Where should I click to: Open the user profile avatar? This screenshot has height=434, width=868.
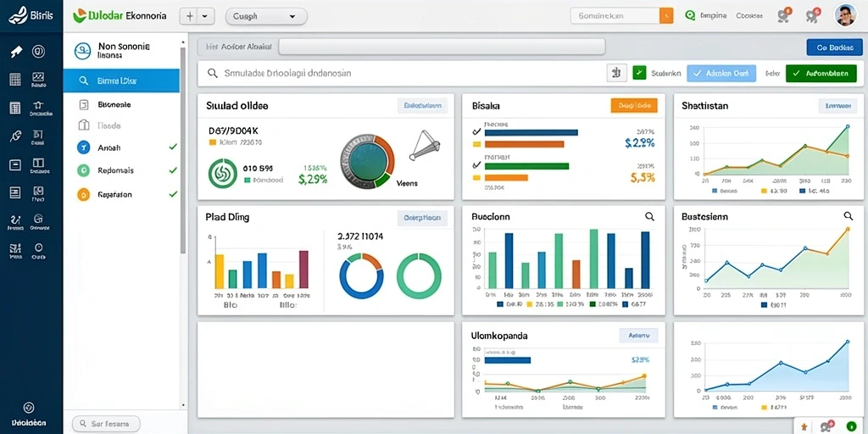[845, 15]
